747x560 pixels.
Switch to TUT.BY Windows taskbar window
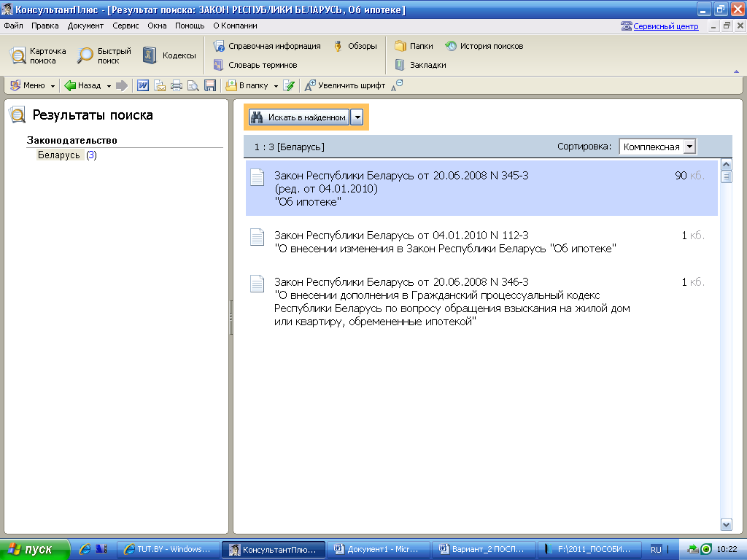point(169,550)
